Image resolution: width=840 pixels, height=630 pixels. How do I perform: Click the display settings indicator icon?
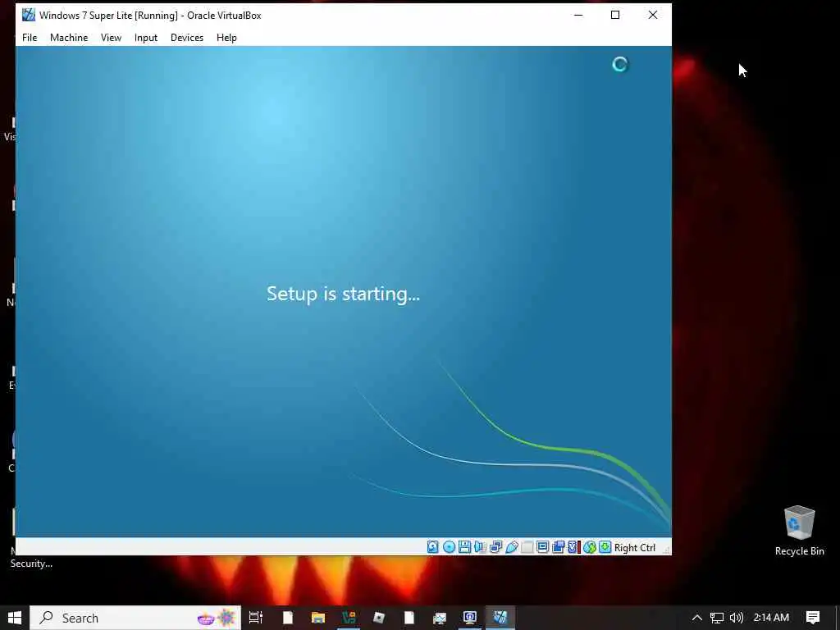coord(543,547)
